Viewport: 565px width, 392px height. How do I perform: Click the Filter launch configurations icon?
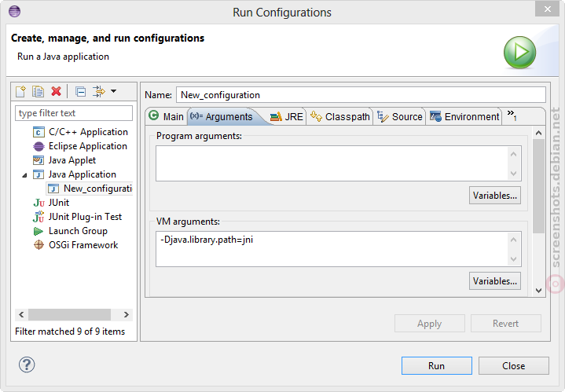coord(98,91)
